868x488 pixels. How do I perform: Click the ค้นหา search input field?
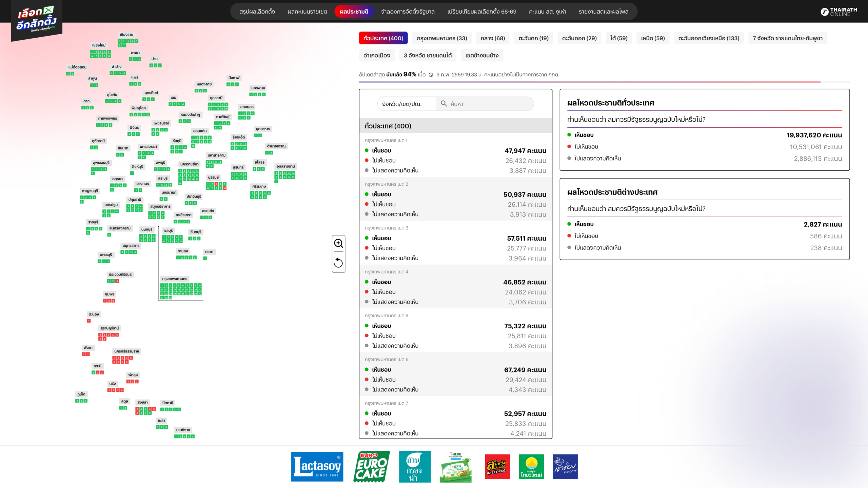click(x=488, y=104)
